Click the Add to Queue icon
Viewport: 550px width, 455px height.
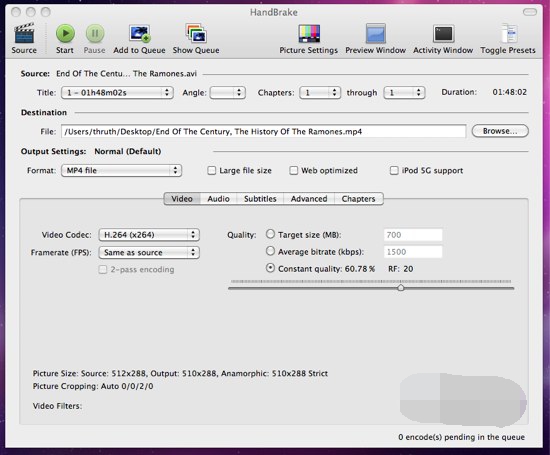tap(140, 33)
